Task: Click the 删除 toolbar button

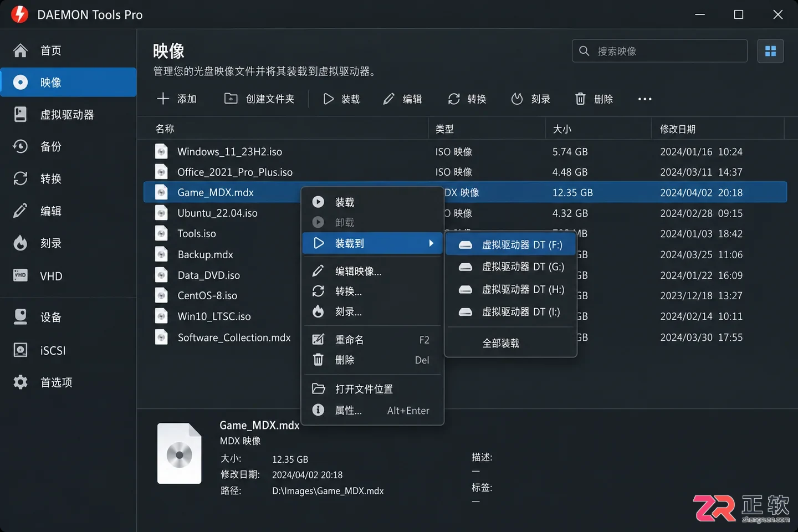Action: click(594, 99)
